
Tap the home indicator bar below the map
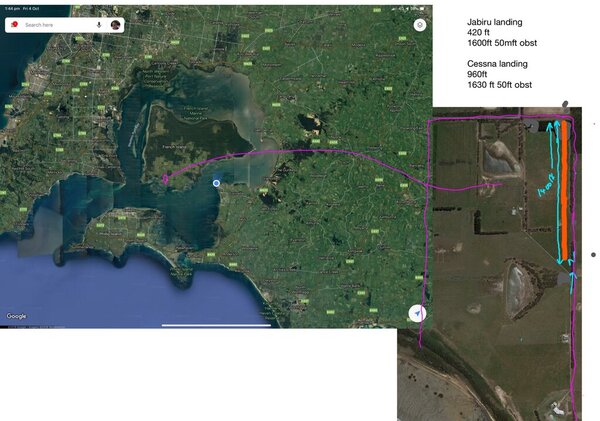point(216,324)
